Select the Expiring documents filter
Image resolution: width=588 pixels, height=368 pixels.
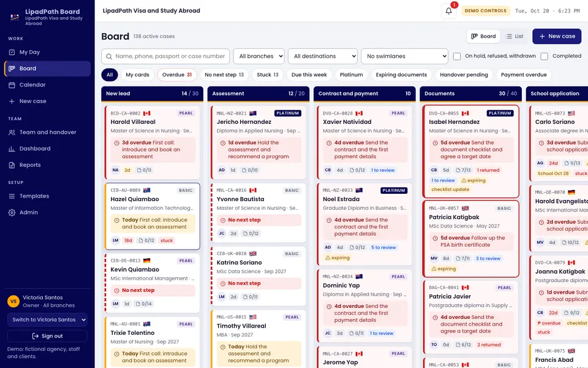tap(401, 75)
